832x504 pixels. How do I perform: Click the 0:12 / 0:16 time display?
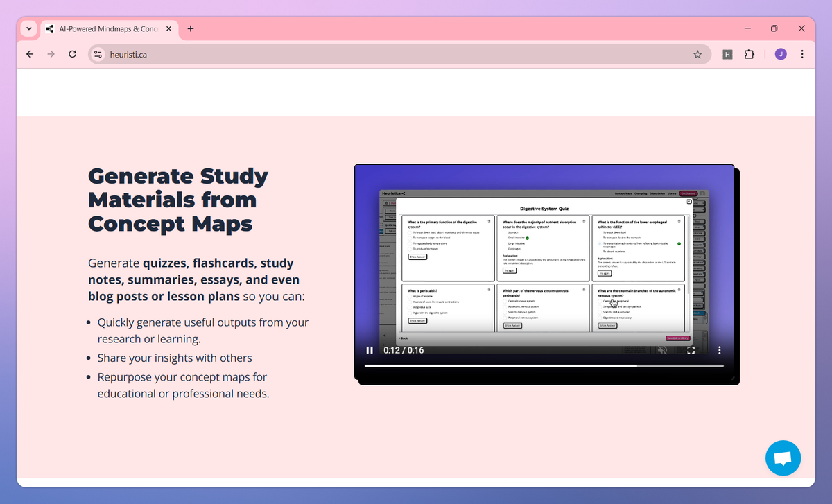coord(404,350)
